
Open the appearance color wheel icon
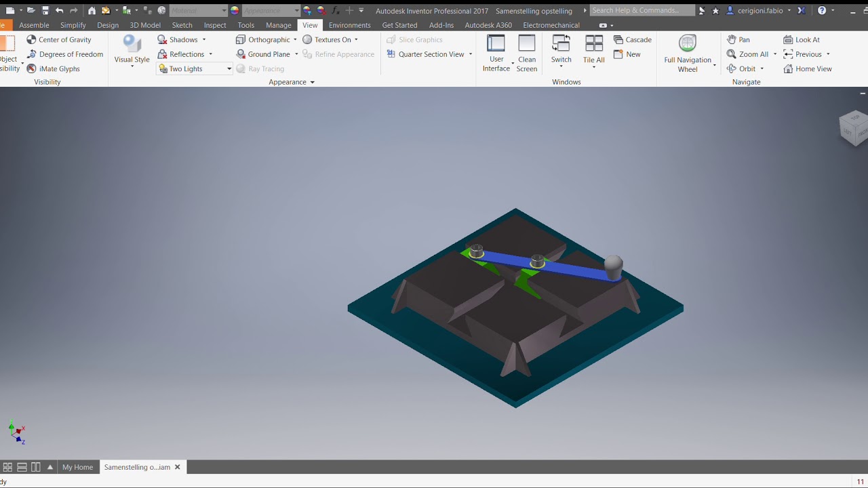[235, 10]
